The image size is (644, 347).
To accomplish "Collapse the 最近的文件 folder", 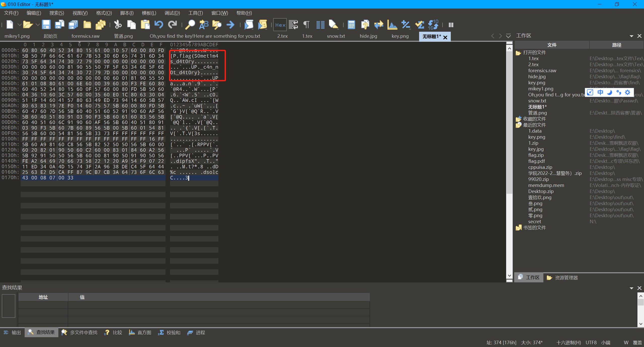I will point(518,125).
